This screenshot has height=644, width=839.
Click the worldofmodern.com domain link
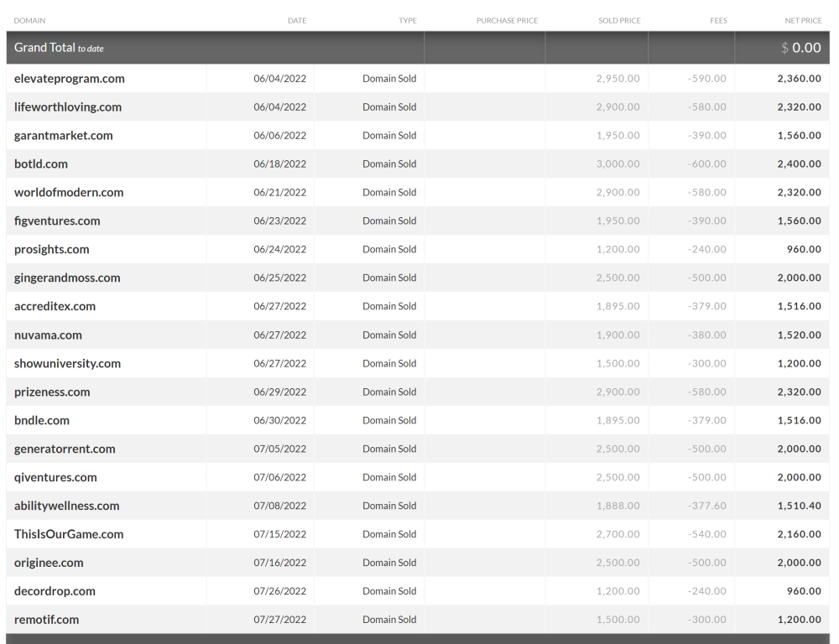pos(69,193)
